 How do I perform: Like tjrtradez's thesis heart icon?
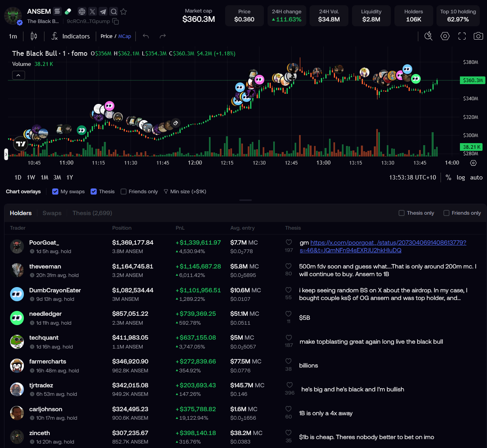coord(289,385)
